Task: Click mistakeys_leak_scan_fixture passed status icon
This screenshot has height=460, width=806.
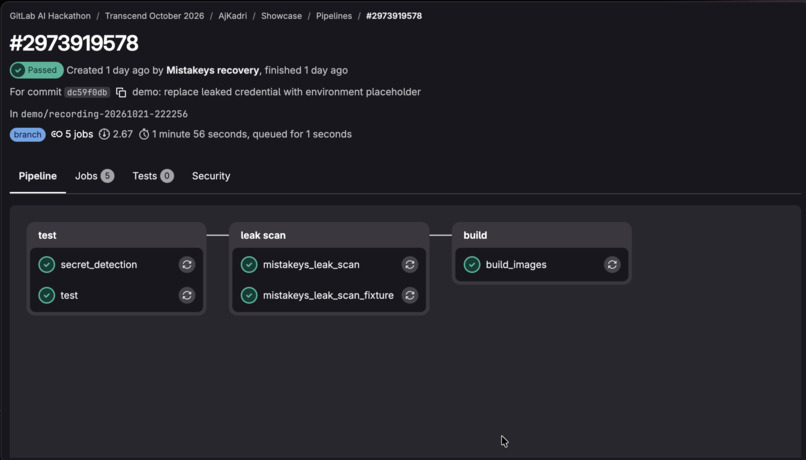Action: [249, 296]
